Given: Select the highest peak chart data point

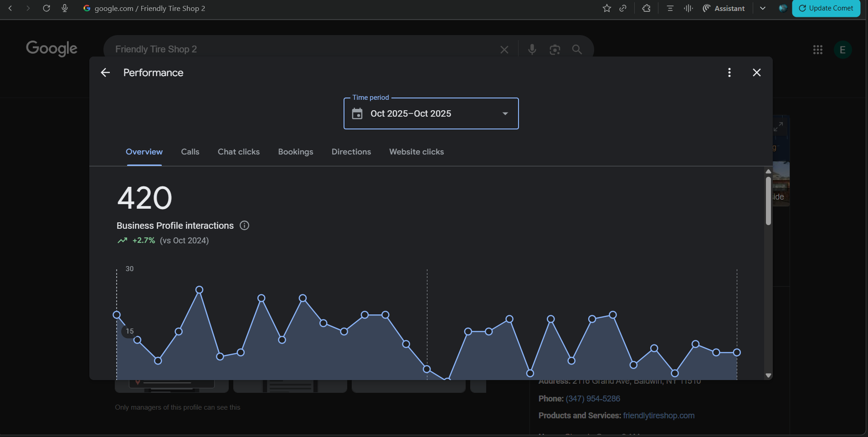Looking at the screenshot, I should point(199,290).
